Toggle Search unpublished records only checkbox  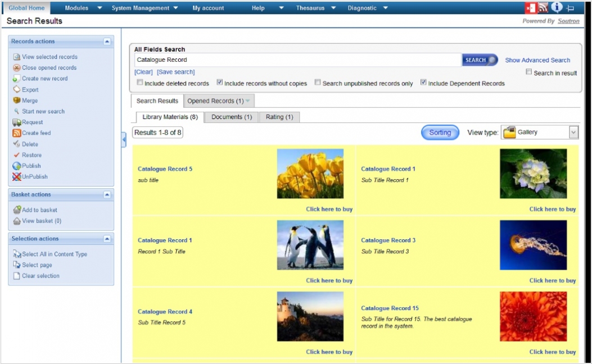coord(318,83)
